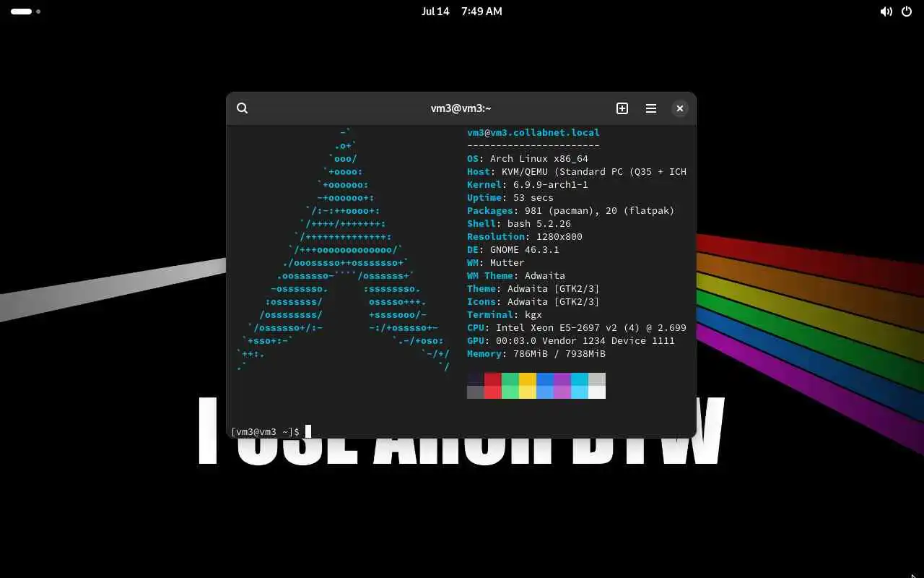
Task: Click the OS: Arch Linux x86_64 line
Action: click(x=528, y=159)
